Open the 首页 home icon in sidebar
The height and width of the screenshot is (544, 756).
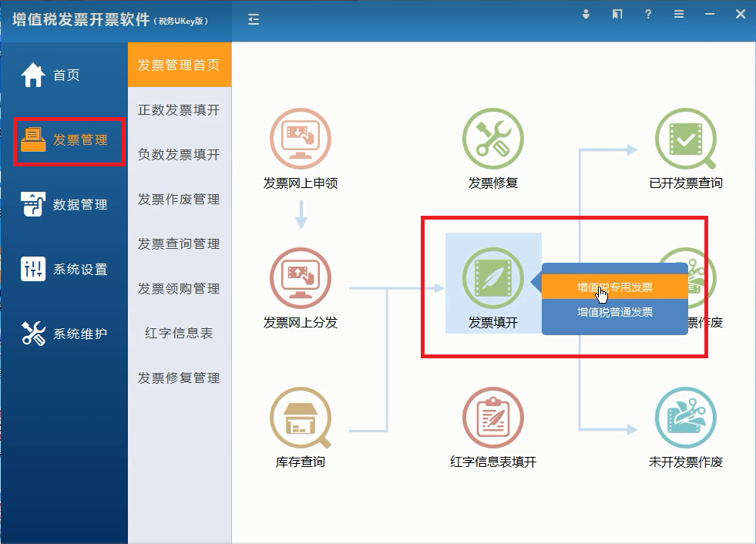pyautogui.click(x=33, y=76)
